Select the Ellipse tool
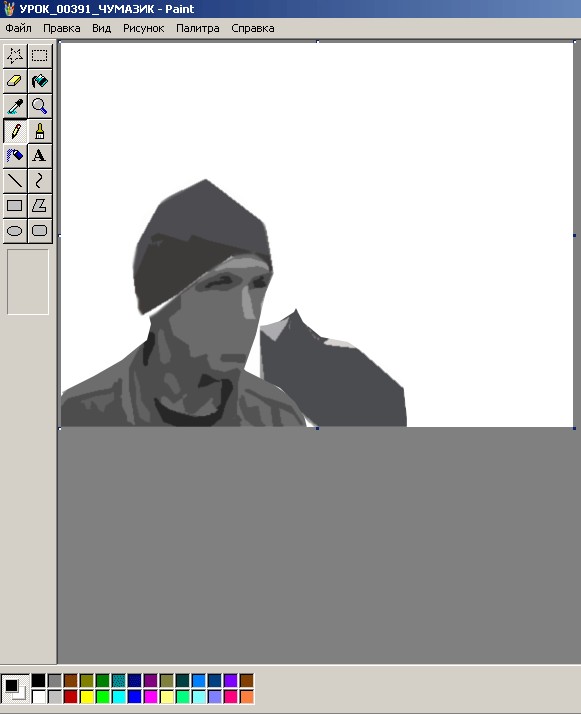This screenshot has width=581, height=714. click(15, 231)
